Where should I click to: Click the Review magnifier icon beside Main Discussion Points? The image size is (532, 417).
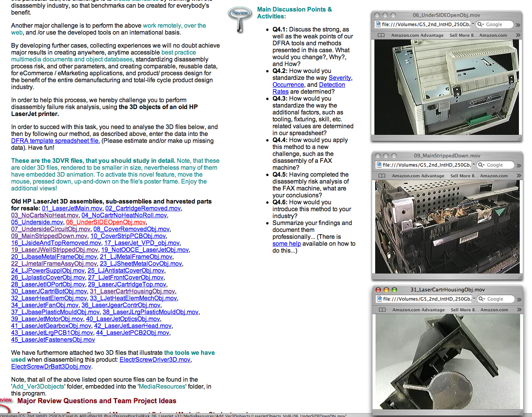coord(240,19)
